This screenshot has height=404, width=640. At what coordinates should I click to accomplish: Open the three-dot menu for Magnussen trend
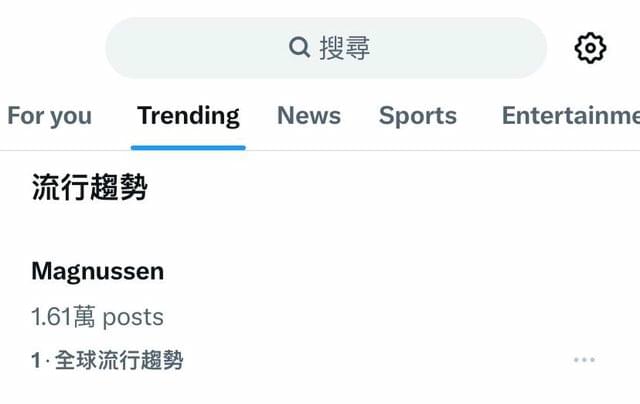584,360
